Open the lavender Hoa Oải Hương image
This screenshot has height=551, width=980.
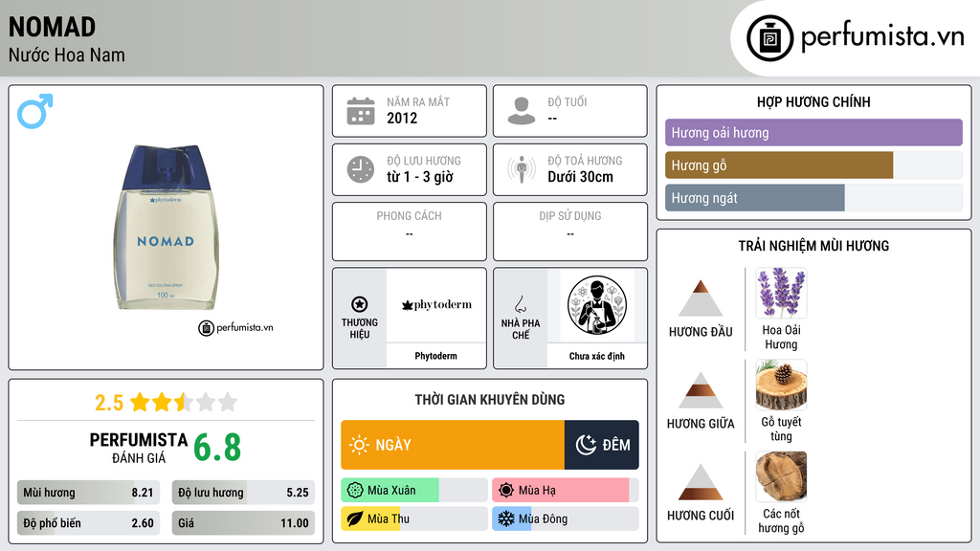pyautogui.click(x=781, y=293)
